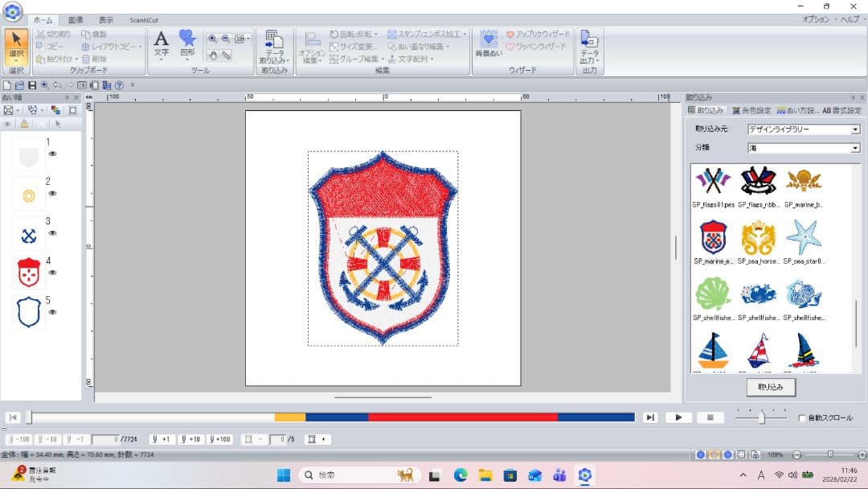Toggle visibility of sewing order item 2
Screen dimensions: 868x489
52,193
